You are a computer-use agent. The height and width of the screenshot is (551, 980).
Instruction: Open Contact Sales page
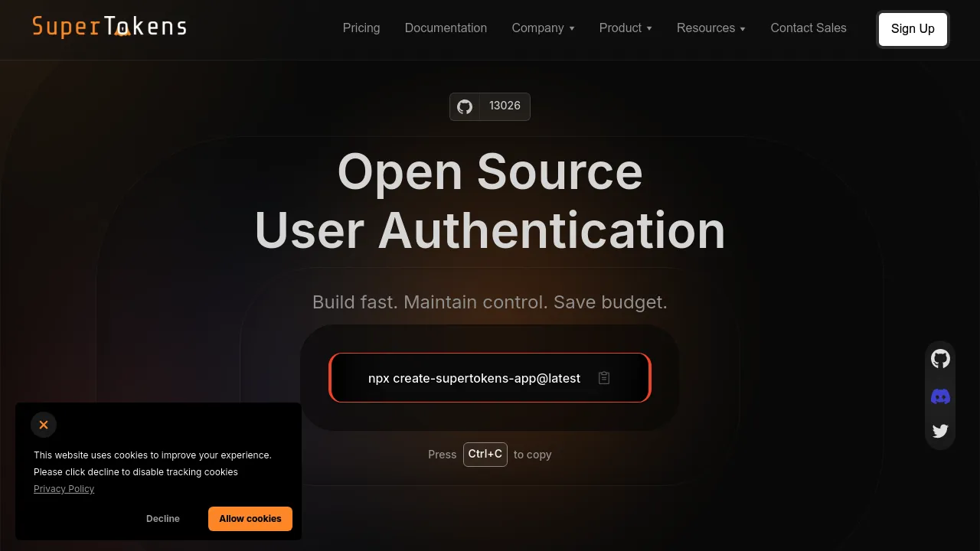pos(808,28)
